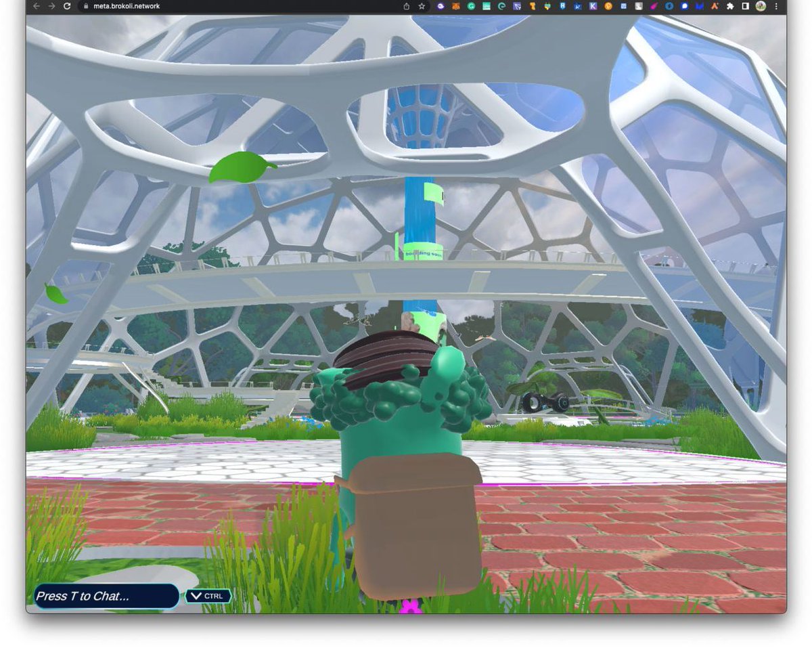This screenshot has height=648, width=812.
Task: Open the blue chat bubble extension
Action: click(684, 6)
